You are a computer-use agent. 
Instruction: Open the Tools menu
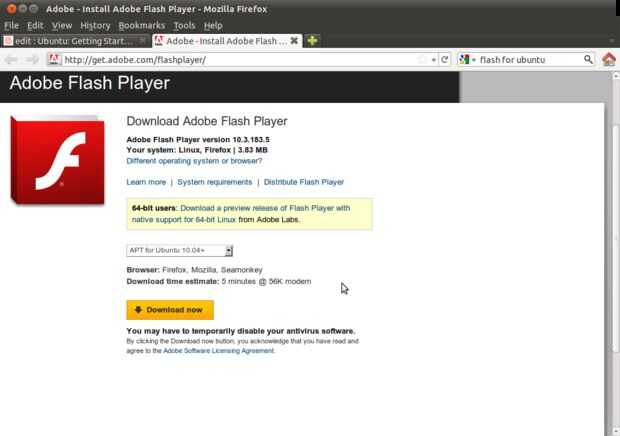pos(184,26)
